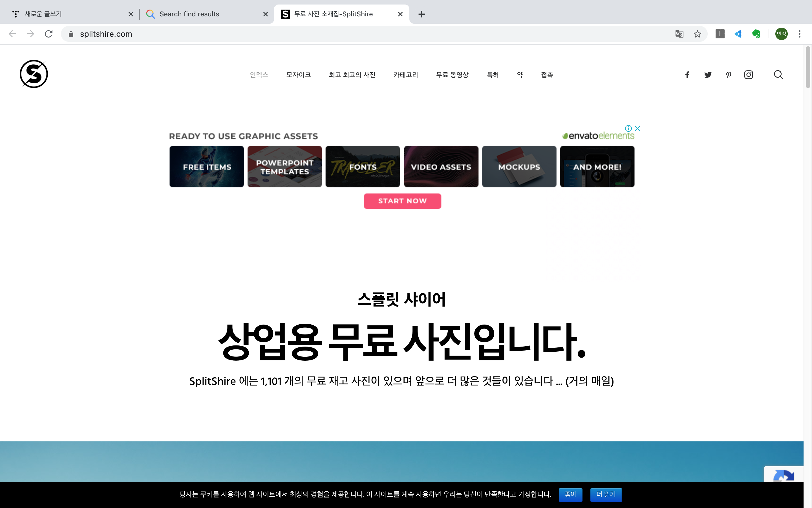
Task: Click the 스플릿 샤이어 heading
Action: [402, 299]
